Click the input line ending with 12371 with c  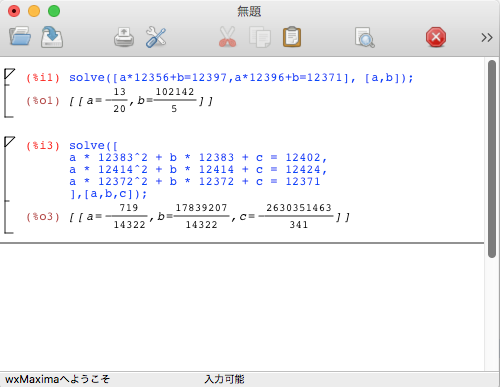coord(195,181)
